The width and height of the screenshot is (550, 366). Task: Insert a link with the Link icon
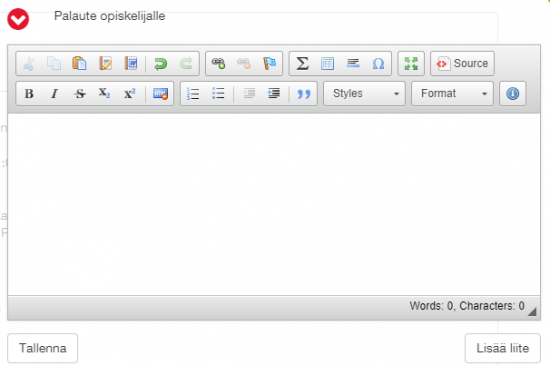click(x=218, y=64)
